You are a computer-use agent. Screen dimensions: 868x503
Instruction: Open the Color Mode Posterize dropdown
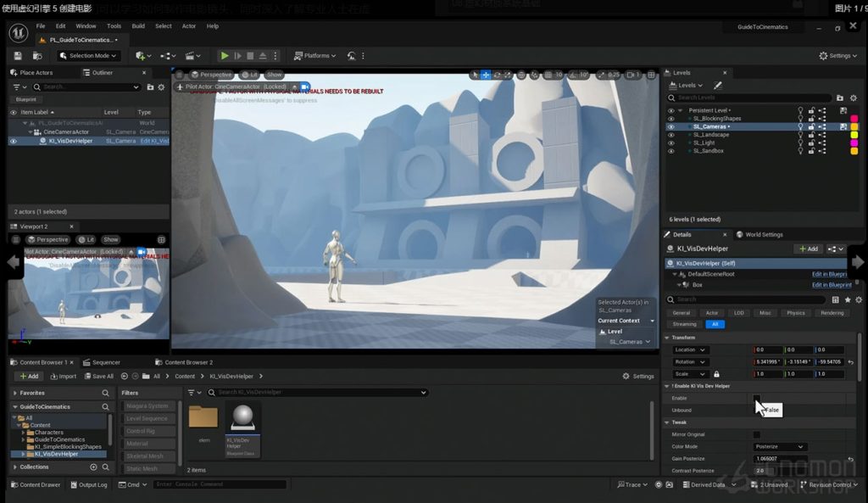pos(779,446)
